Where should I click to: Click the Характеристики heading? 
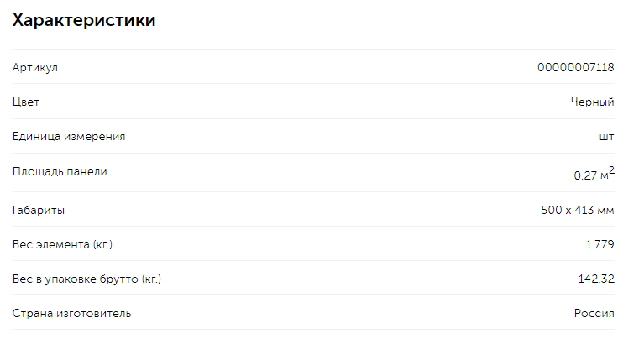point(84,20)
